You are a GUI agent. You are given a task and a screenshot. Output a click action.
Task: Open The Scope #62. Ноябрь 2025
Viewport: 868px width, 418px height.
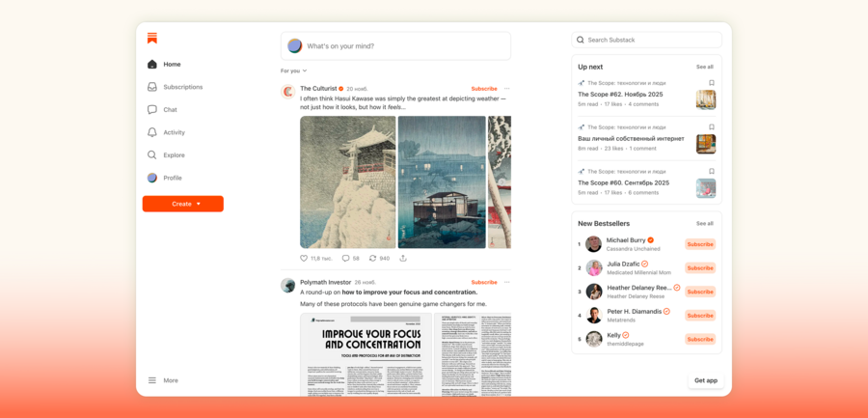[620, 95]
